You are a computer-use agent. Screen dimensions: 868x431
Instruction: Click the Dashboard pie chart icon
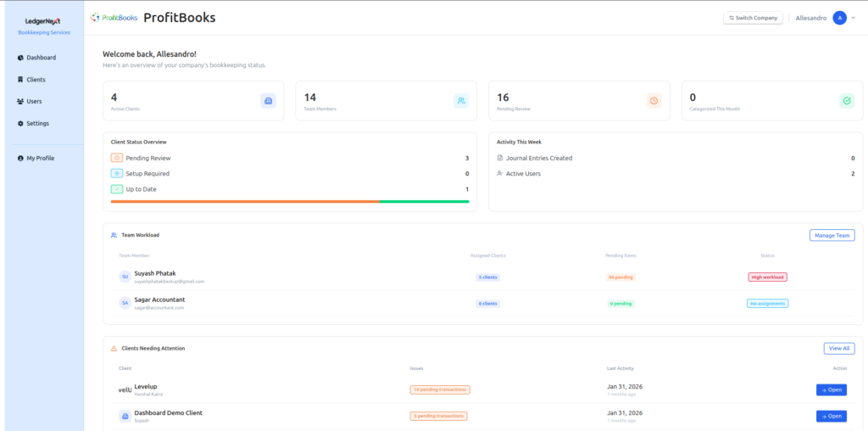(x=20, y=58)
